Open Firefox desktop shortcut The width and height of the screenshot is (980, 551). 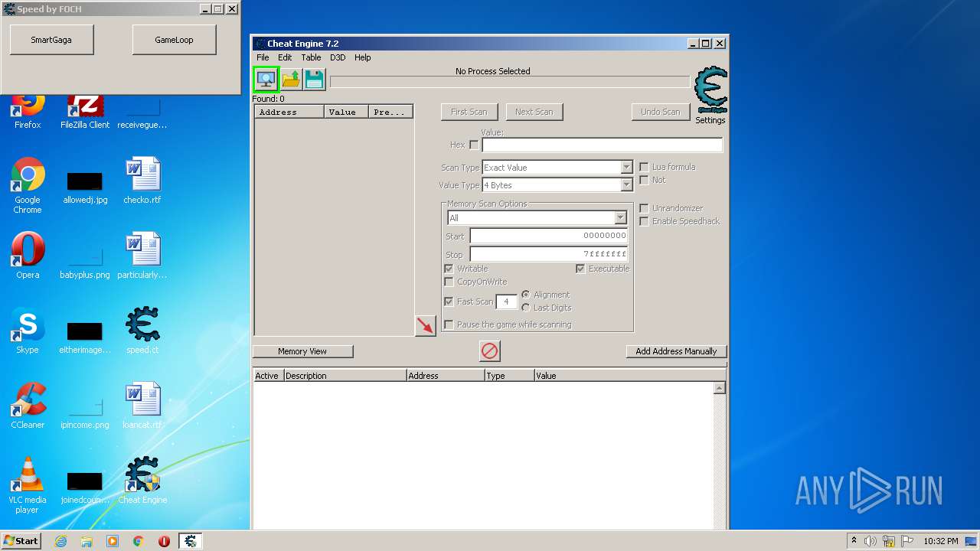pyautogui.click(x=28, y=110)
